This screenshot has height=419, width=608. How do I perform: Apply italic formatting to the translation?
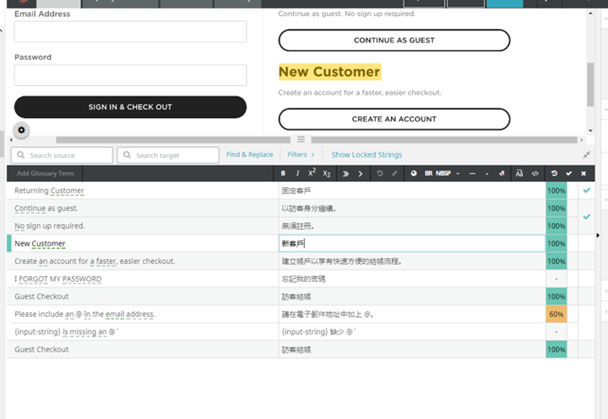[x=297, y=174]
